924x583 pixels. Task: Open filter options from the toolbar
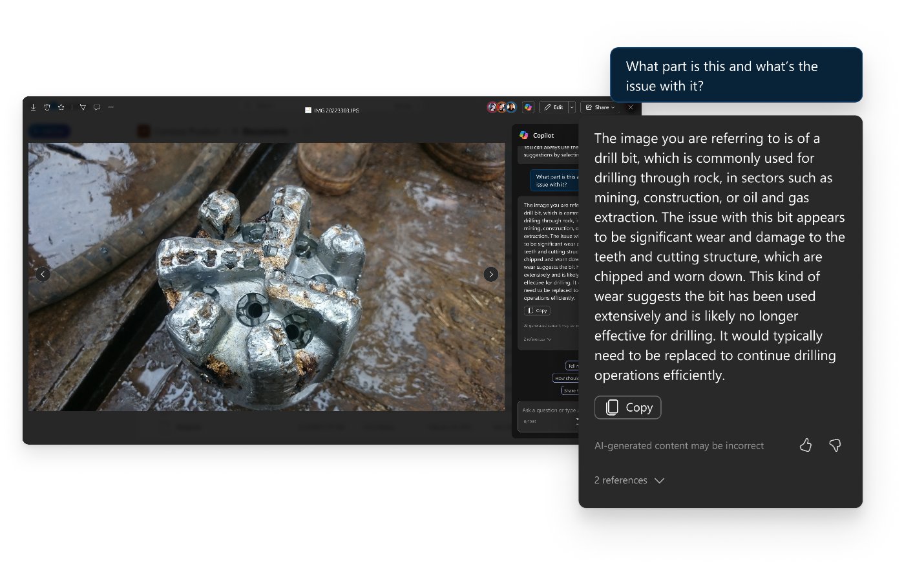[83, 107]
